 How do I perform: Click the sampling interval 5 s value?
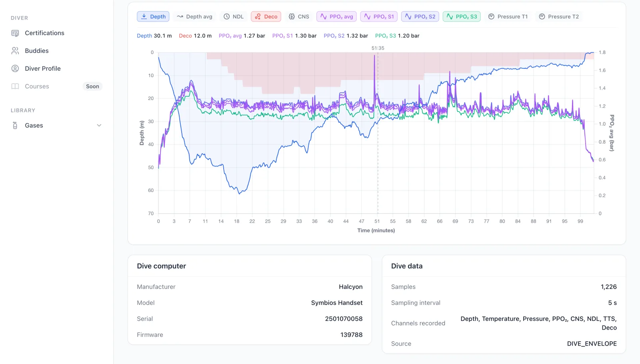tap(612, 303)
